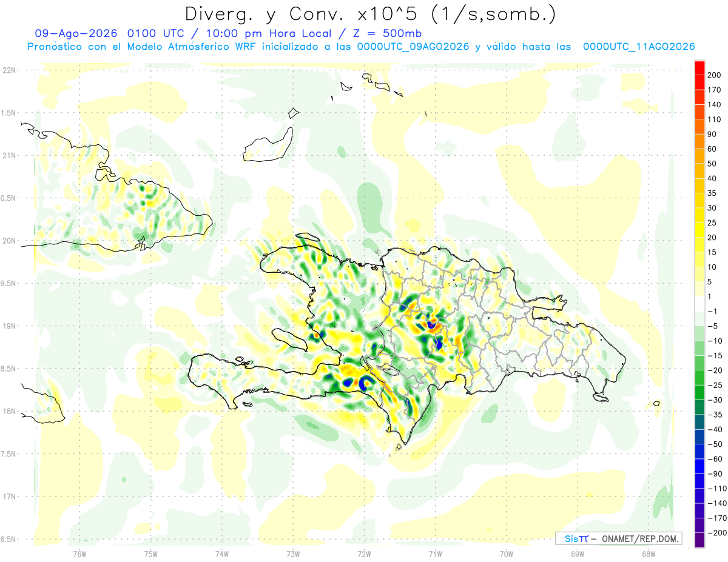Click the "-1" color bar label
This screenshot has width=728, height=562.
(712, 311)
